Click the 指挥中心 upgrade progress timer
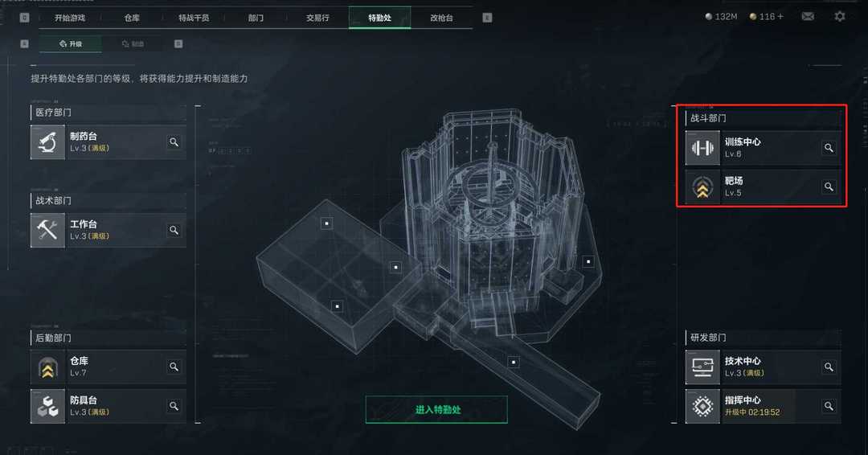 752,412
